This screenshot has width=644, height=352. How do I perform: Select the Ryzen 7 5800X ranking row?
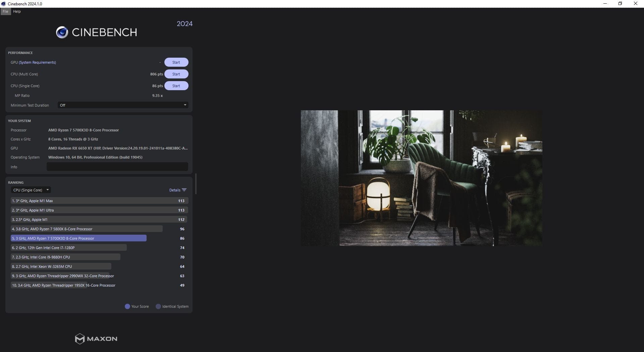[99, 229]
